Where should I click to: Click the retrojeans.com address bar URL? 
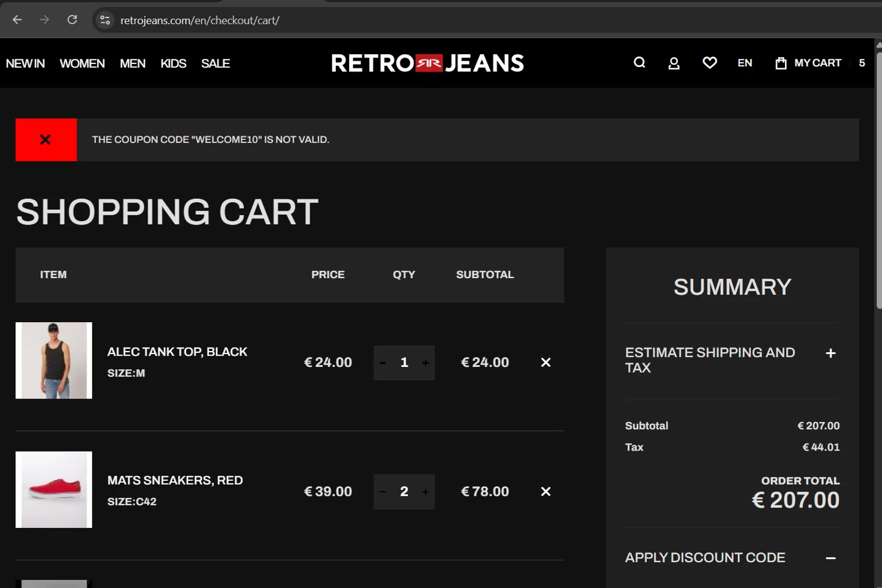(200, 21)
